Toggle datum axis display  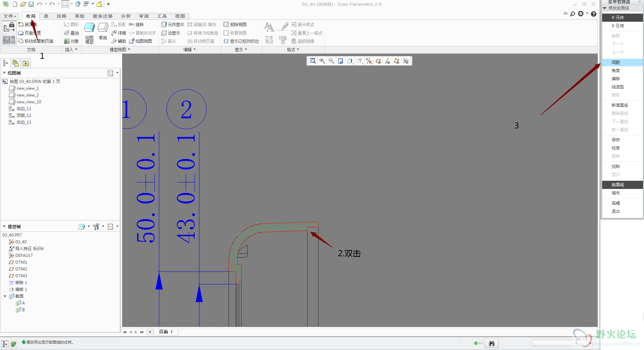(387, 61)
